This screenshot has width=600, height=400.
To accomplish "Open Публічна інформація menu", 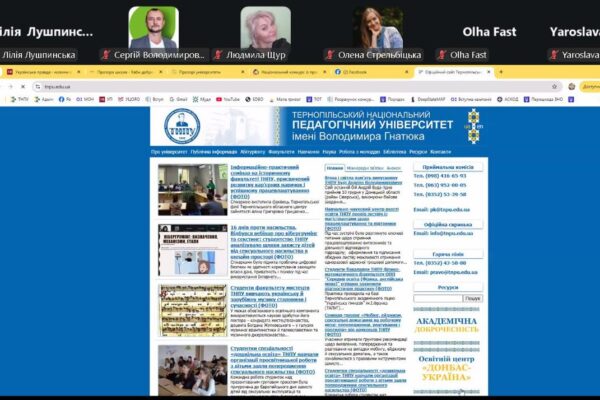I will pyautogui.click(x=214, y=152).
